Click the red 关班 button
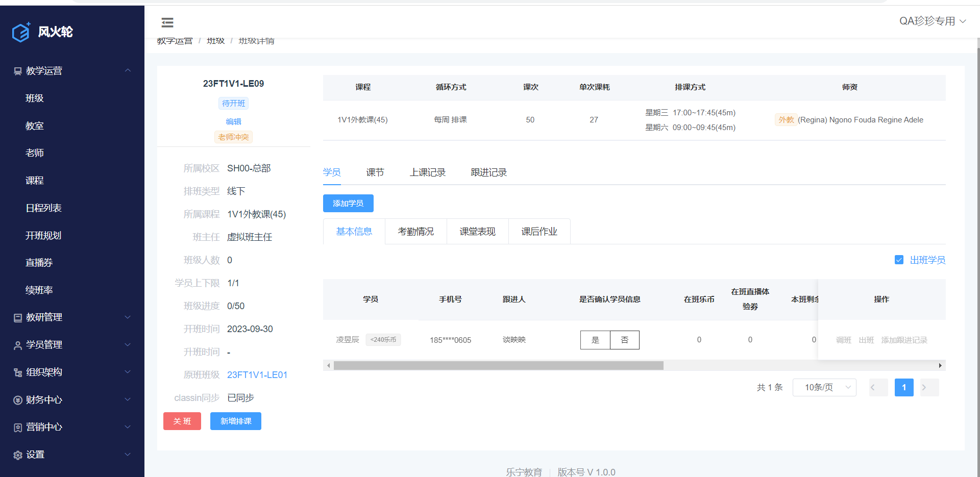Screen dimensions: 980x477 182,421
